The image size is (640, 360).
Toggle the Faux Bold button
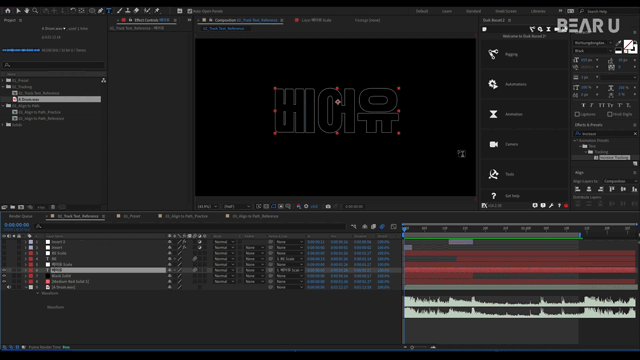tap(583, 105)
